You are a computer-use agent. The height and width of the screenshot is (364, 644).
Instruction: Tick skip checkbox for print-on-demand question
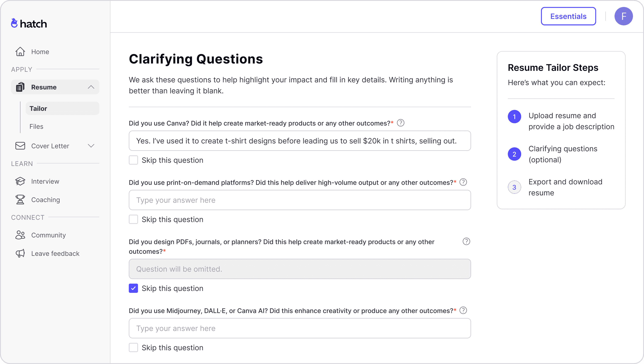click(x=133, y=219)
